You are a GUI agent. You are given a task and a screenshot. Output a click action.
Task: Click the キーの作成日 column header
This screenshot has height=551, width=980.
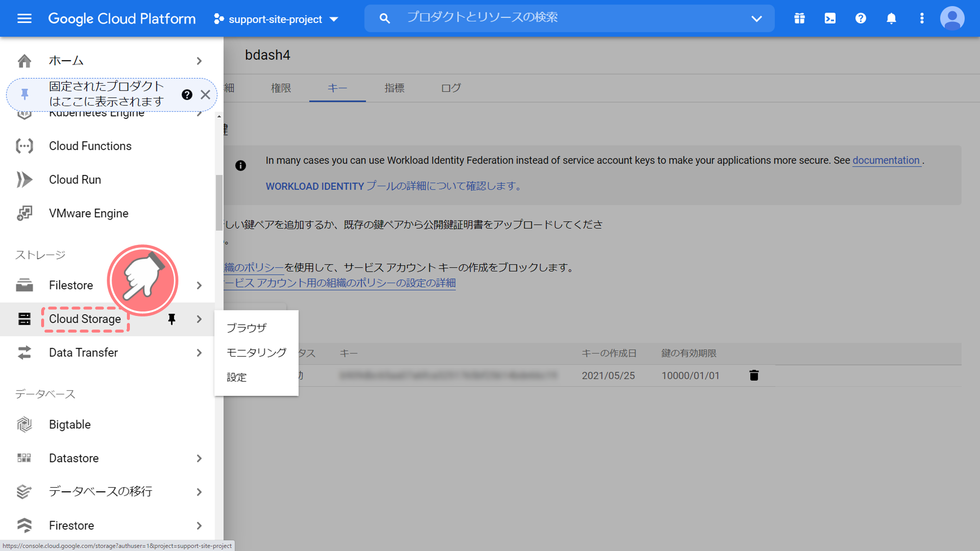coord(609,353)
